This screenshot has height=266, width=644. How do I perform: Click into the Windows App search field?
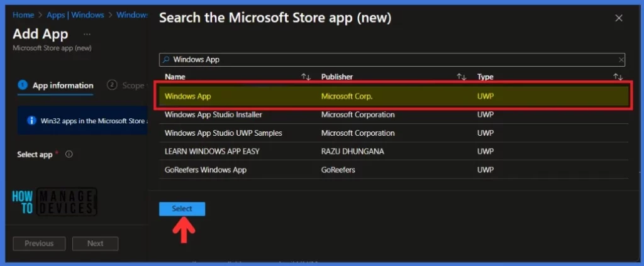click(392, 60)
